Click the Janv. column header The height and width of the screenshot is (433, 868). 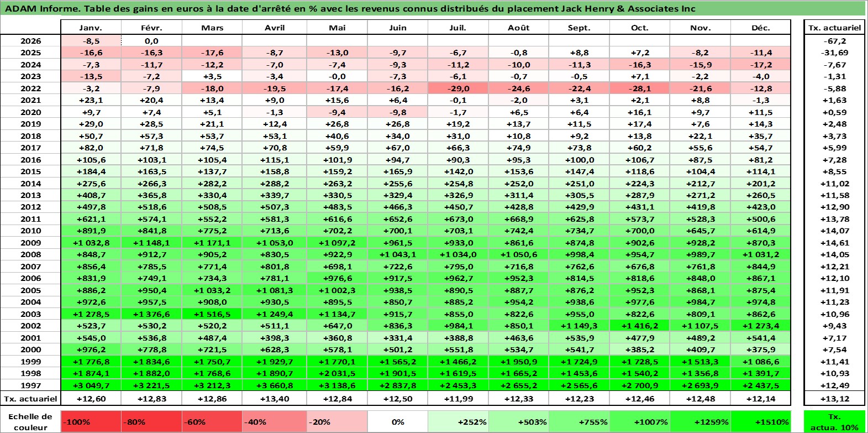pos(91,28)
